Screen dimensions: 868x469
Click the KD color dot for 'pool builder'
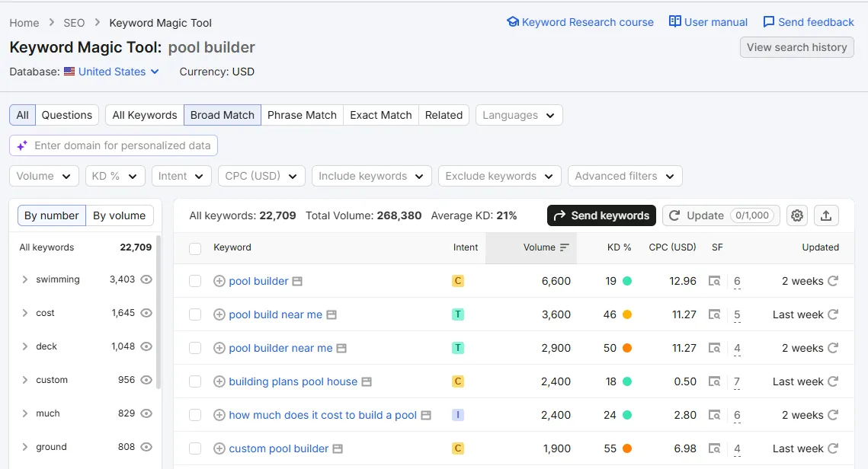tap(627, 281)
